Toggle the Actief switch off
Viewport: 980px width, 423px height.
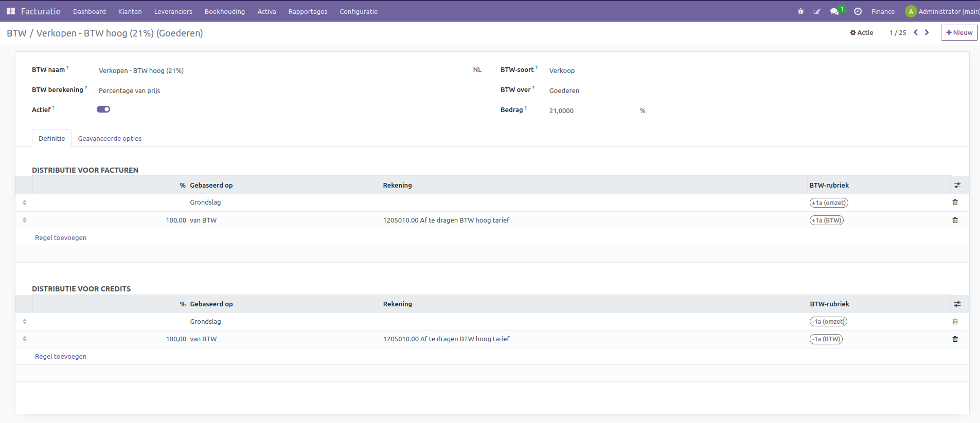[103, 109]
